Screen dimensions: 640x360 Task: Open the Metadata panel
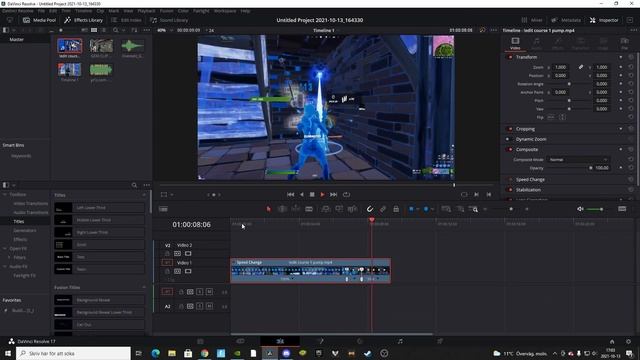566,20
